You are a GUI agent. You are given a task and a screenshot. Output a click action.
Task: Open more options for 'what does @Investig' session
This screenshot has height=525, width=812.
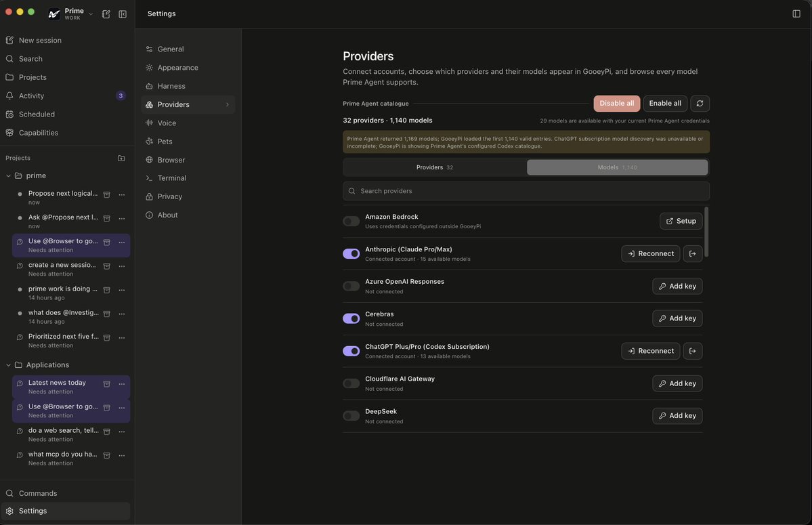[122, 314]
